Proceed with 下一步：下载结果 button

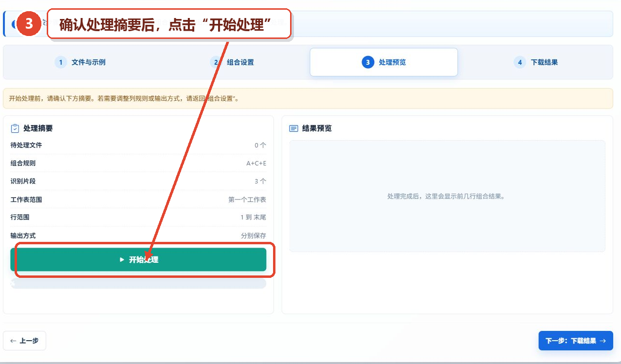point(576,341)
